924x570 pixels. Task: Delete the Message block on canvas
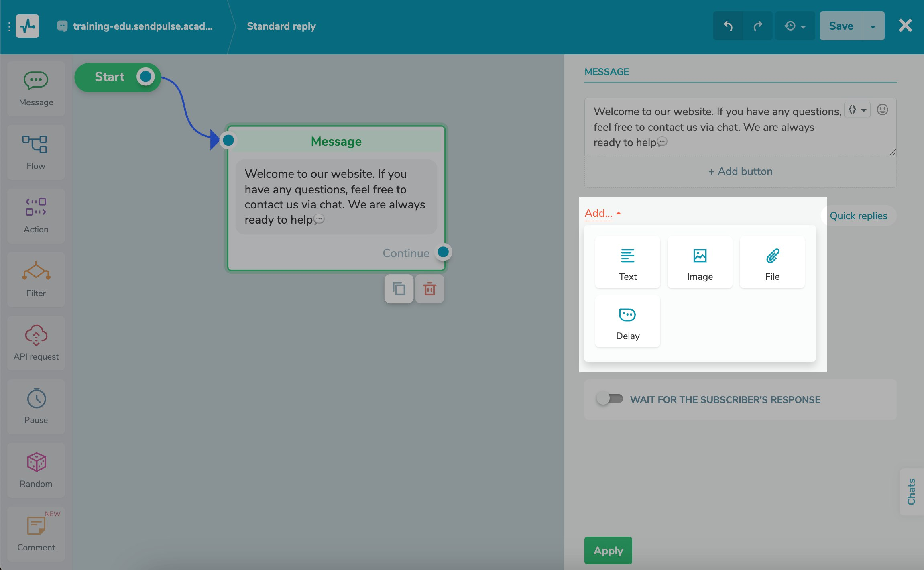pyautogui.click(x=429, y=289)
